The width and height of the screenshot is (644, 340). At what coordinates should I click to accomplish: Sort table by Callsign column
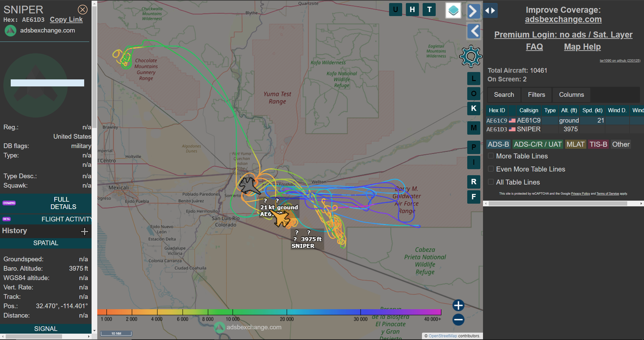(529, 110)
